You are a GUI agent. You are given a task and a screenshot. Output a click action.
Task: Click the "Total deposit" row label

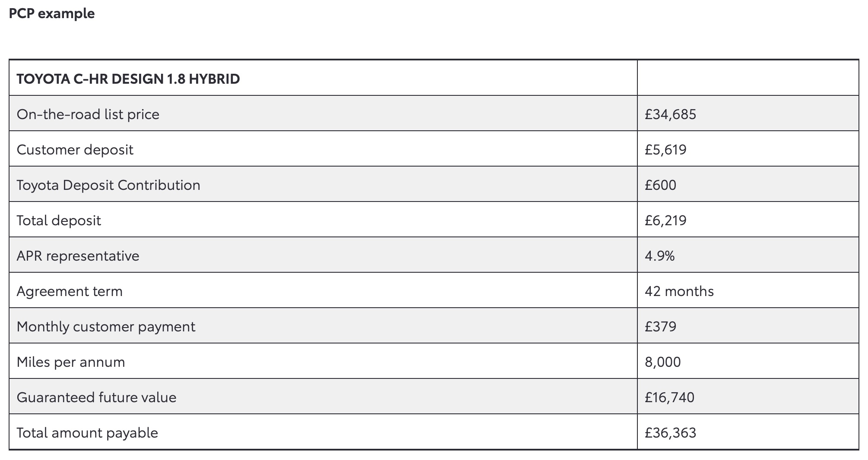[x=59, y=221]
